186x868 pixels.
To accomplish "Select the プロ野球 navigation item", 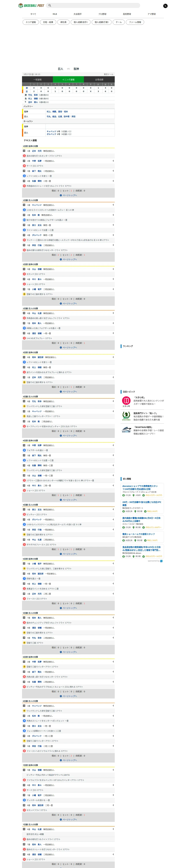I will (102, 14).
